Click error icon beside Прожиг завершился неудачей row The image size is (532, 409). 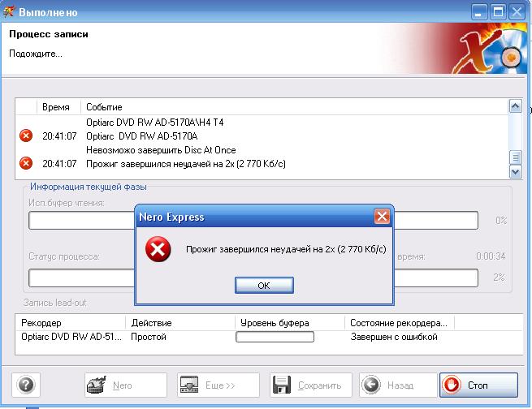(x=26, y=163)
